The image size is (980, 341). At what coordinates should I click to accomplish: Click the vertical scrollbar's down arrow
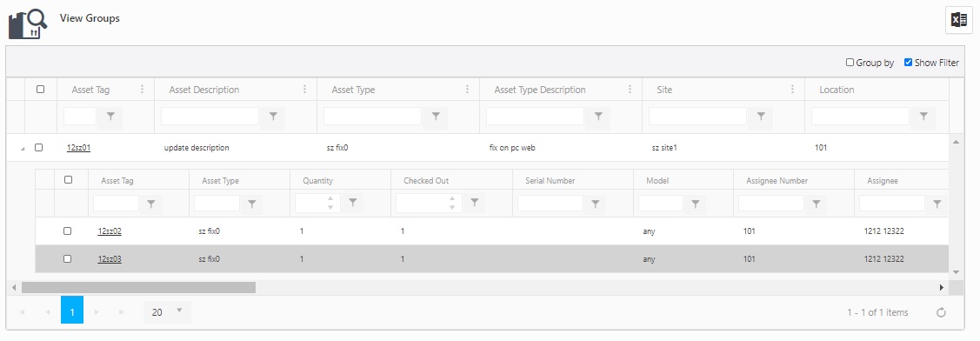coord(956,272)
